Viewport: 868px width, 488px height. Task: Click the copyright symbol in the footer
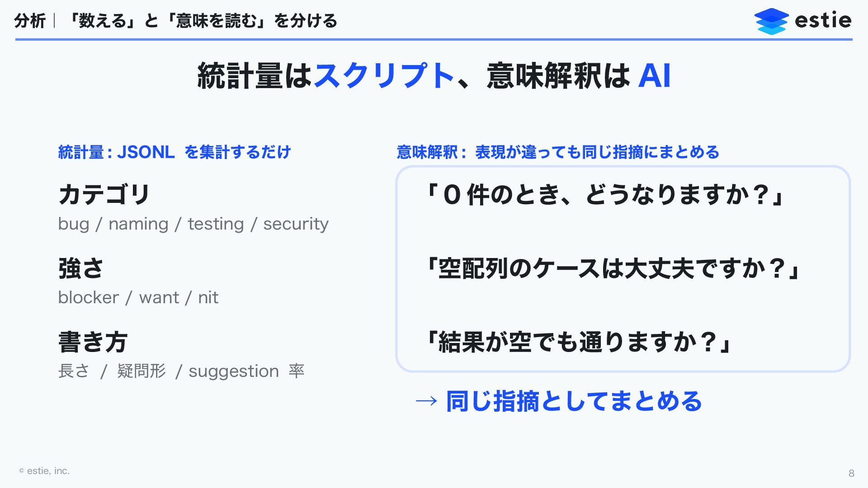click(21, 471)
